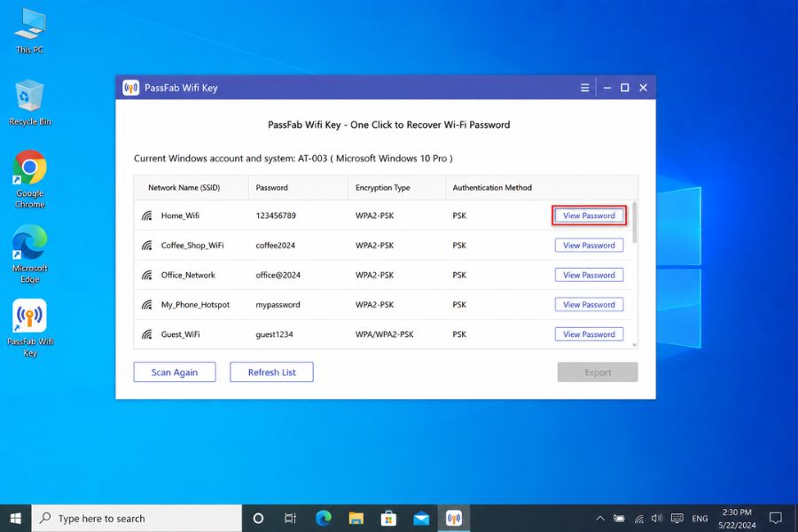Viewport: 798px width, 532px height.
Task: Click the wifi icon beside Home_Wifi
Action: [147, 215]
